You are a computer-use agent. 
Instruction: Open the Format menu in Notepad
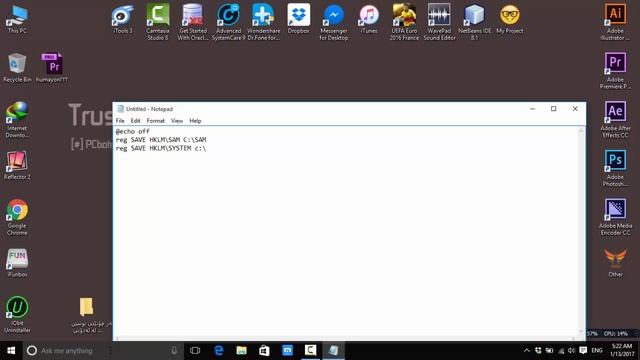tap(156, 121)
